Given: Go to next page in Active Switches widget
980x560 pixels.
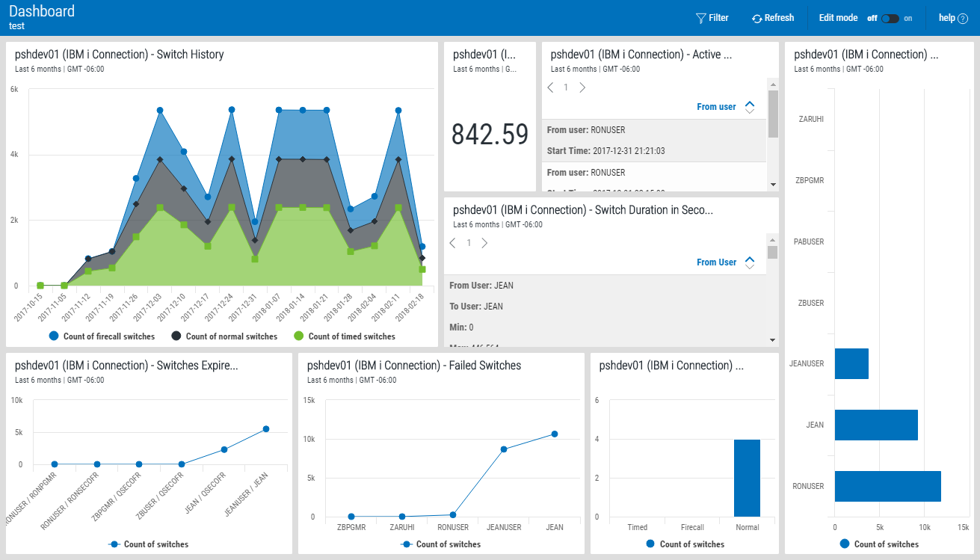Looking at the screenshot, I should (582, 87).
